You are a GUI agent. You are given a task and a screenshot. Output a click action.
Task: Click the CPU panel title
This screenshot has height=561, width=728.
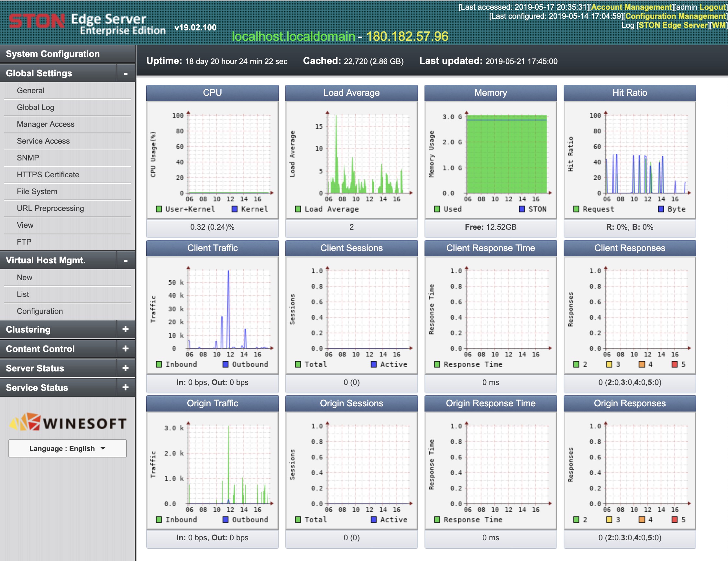pyautogui.click(x=212, y=93)
